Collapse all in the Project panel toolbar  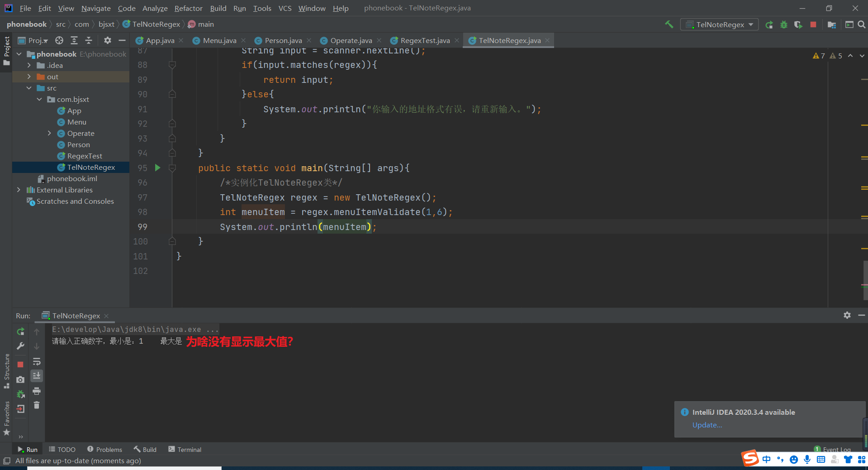[x=89, y=40]
